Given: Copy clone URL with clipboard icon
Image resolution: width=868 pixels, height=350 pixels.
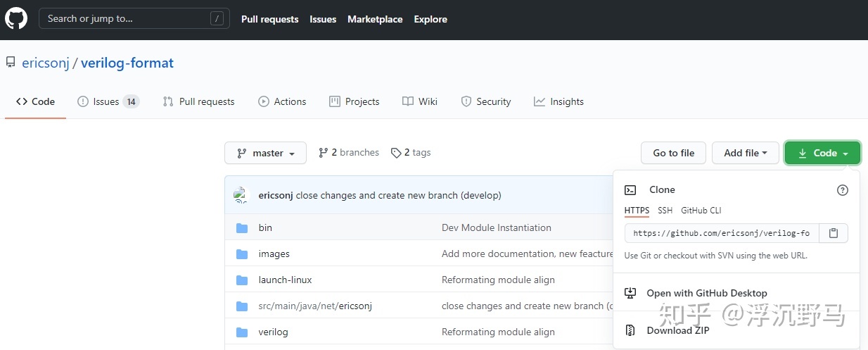Looking at the screenshot, I should tap(834, 233).
